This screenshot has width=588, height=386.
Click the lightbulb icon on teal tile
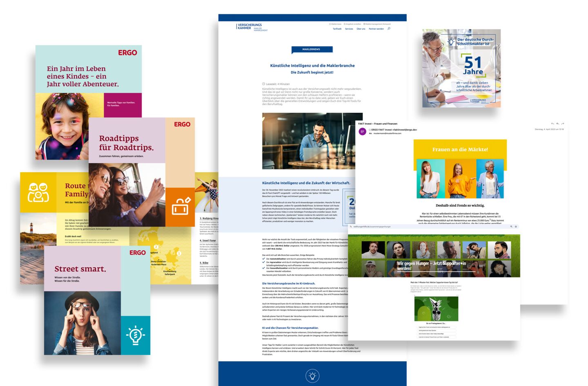[135, 335]
